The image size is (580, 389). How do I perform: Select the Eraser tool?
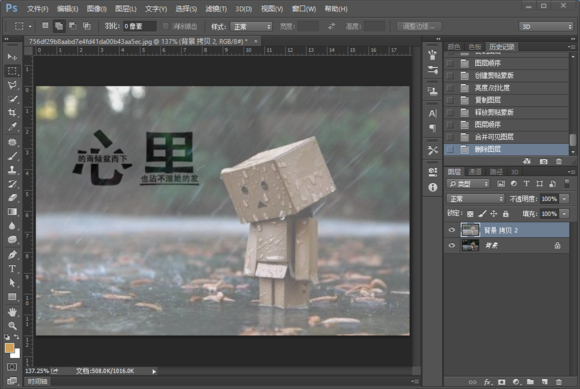click(12, 198)
